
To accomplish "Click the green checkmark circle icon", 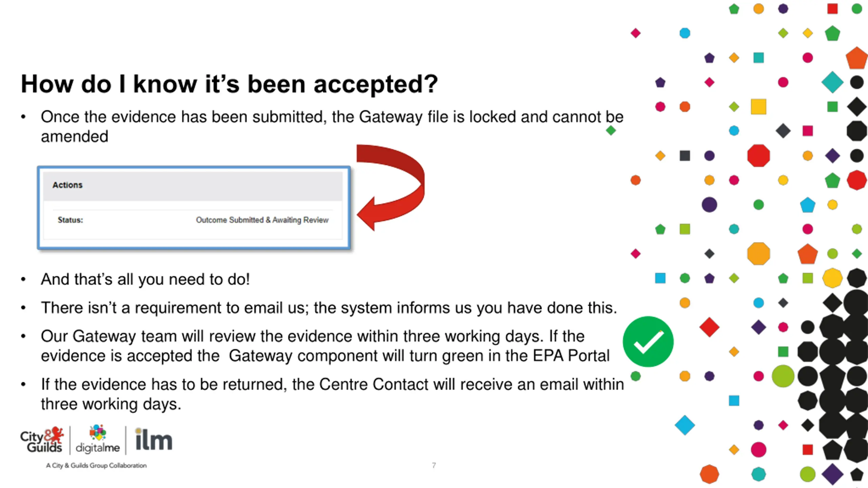I will click(x=648, y=342).
